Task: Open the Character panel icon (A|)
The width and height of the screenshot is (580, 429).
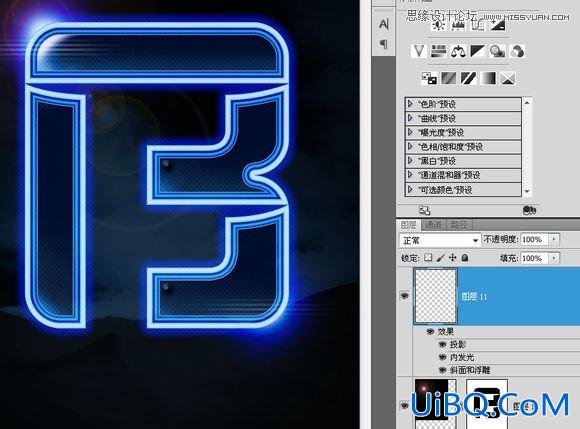Action: [384, 24]
